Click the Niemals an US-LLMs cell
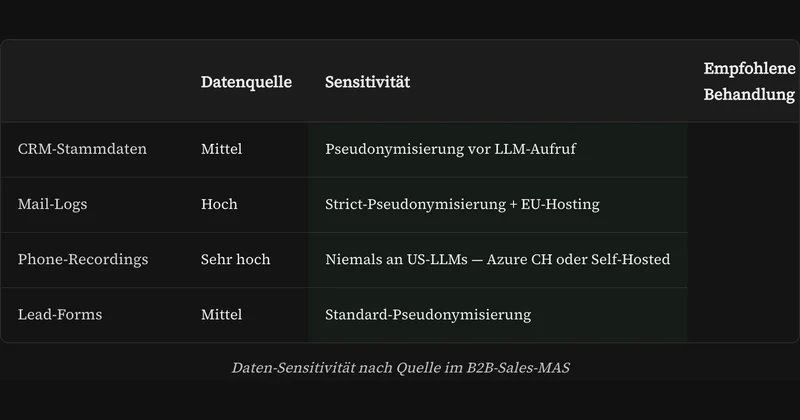The image size is (800, 420). coord(497,259)
